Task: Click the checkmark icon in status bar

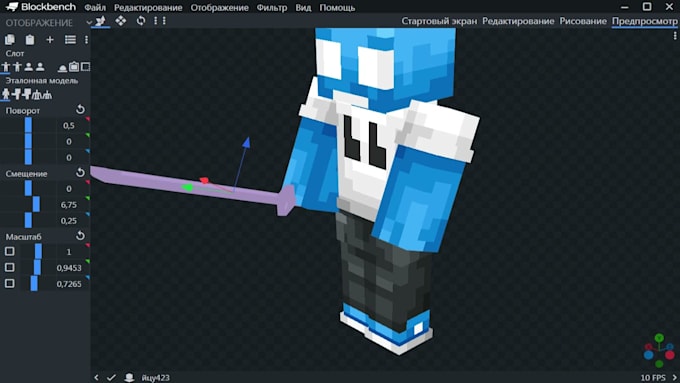Action: 111,377
